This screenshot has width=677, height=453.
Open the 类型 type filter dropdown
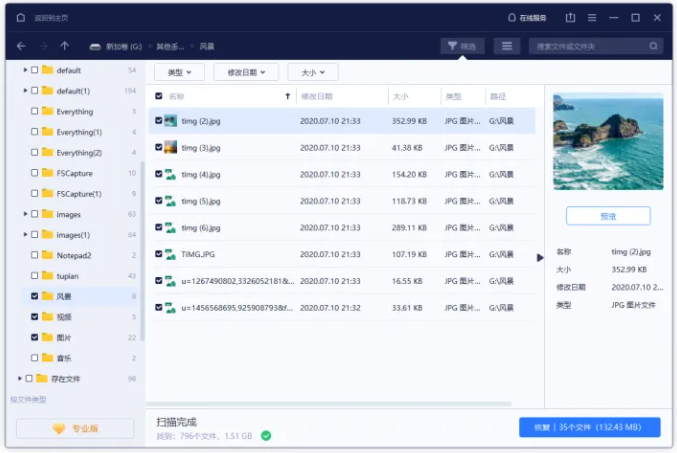pos(180,72)
